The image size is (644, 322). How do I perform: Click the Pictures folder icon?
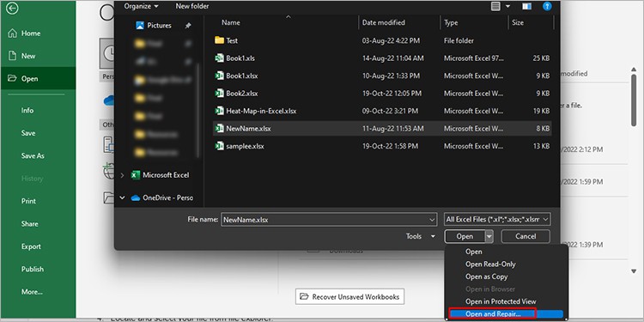(140, 26)
